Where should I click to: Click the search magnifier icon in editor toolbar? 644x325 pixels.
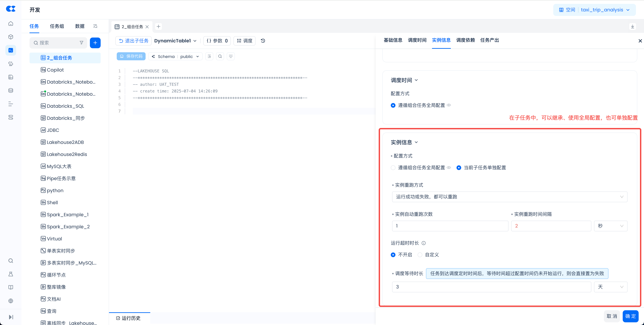click(220, 56)
